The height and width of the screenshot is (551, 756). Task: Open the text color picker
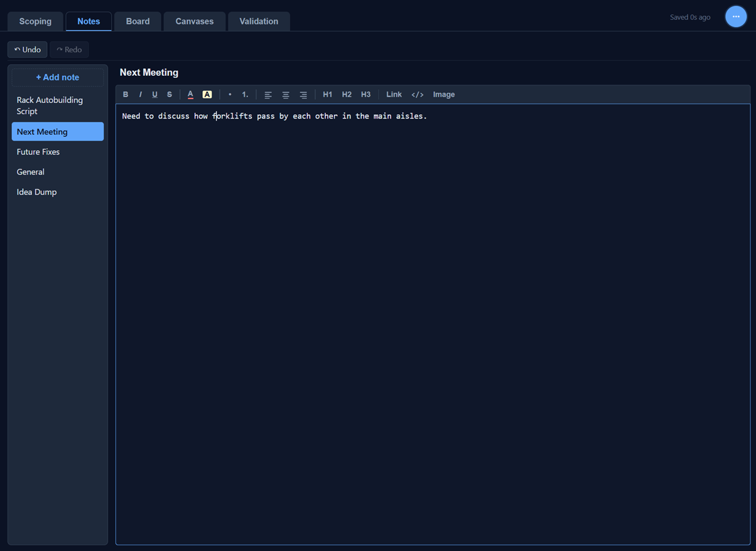coord(190,95)
